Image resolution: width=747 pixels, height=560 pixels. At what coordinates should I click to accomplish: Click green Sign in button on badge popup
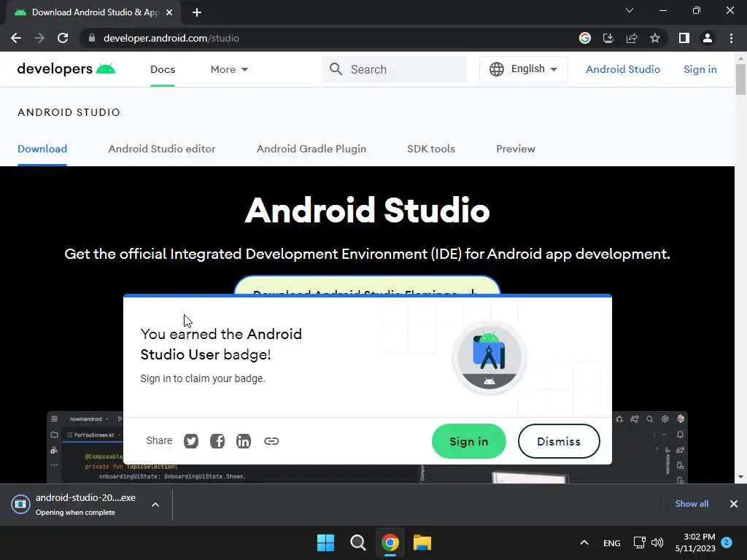pos(469,441)
